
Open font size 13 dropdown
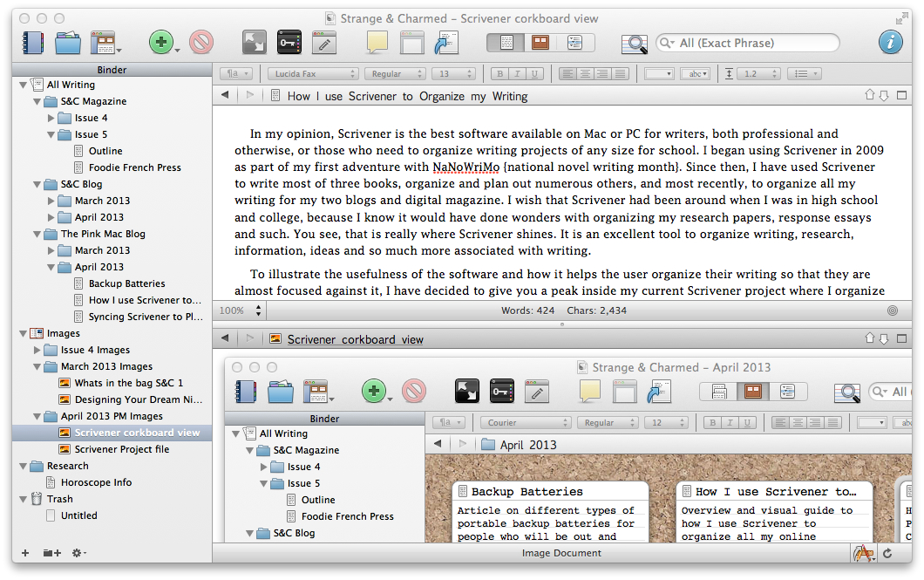[453, 73]
